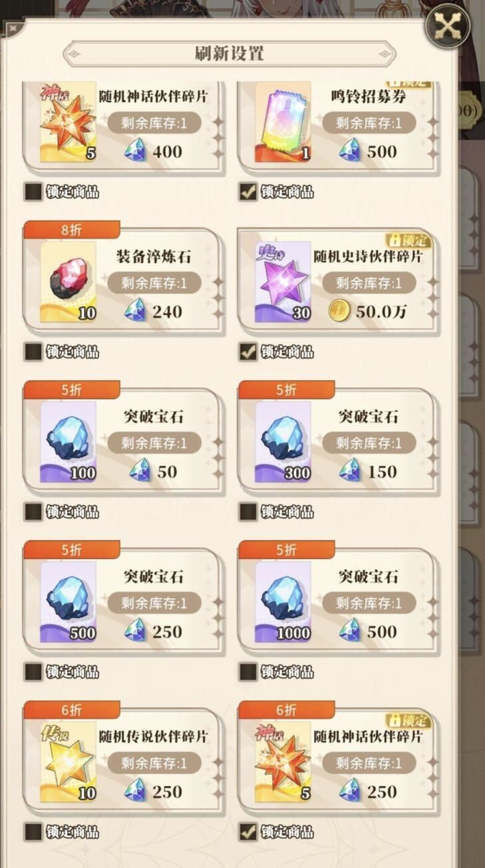Select the 6折 随机神话伙伴碎片 icon

(x=283, y=762)
